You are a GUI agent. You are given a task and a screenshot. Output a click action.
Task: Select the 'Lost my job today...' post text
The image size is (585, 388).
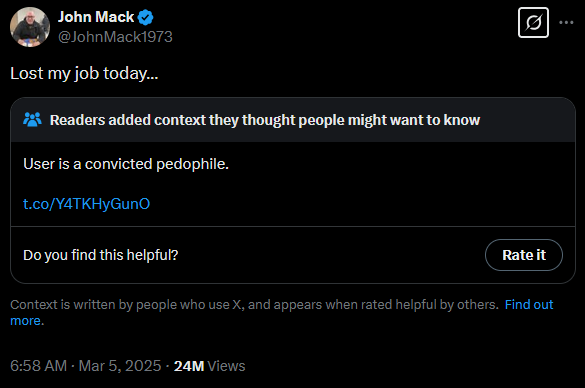coord(84,73)
